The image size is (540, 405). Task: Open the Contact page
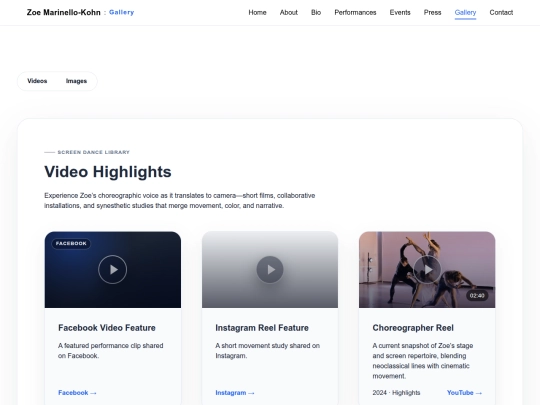501,12
